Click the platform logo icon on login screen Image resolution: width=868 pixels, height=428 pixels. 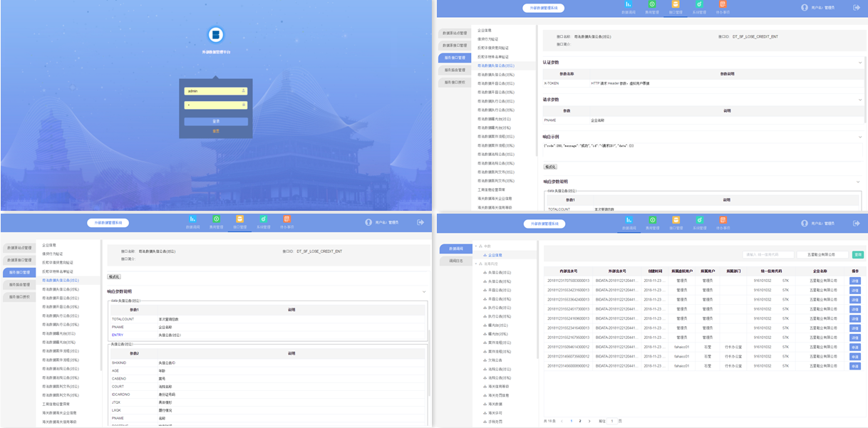(x=216, y=34)
